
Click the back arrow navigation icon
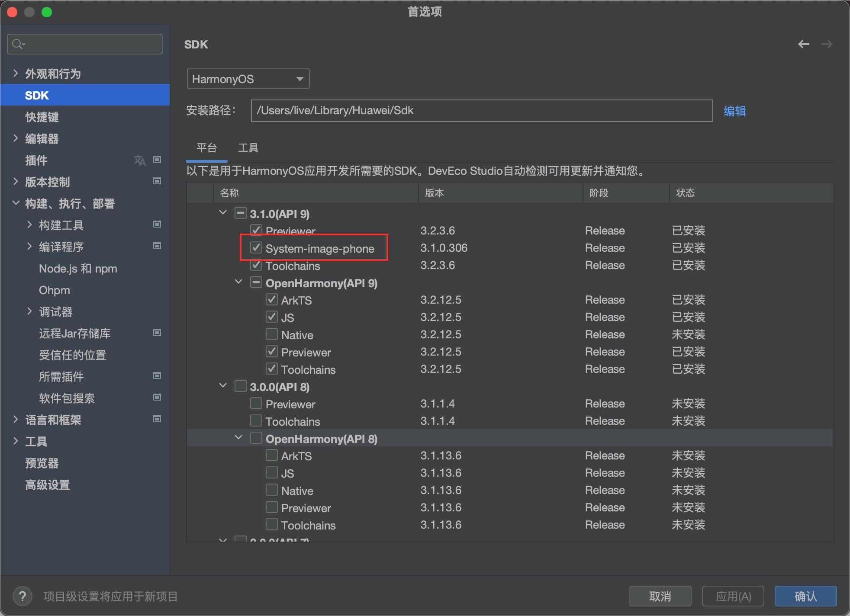coord(804,44)
